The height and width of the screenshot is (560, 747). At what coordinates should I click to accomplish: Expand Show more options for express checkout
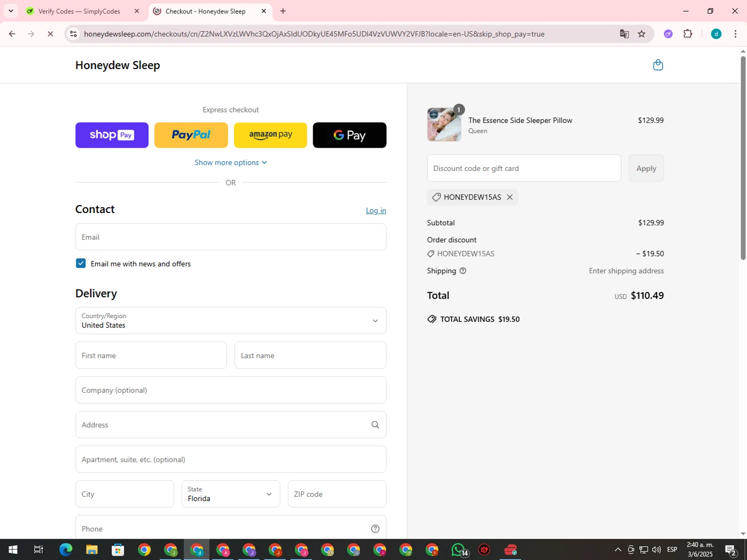(x=231, y=162)
